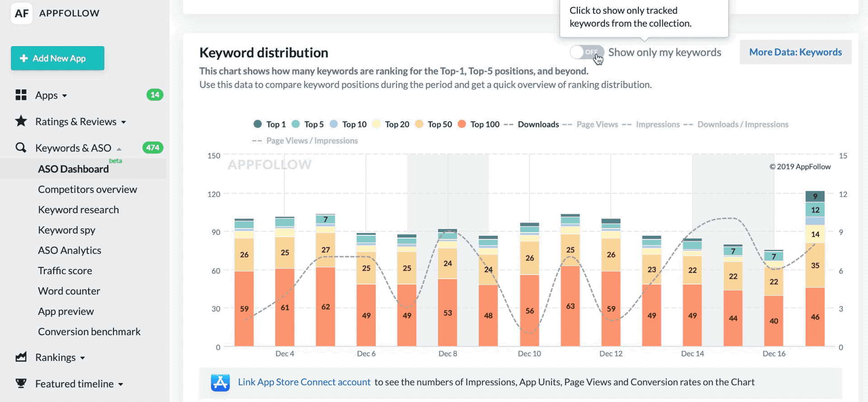Open Link App Store Connect account link
The width and height of the screenshot is (868, 402).
[x=304, y=382]
